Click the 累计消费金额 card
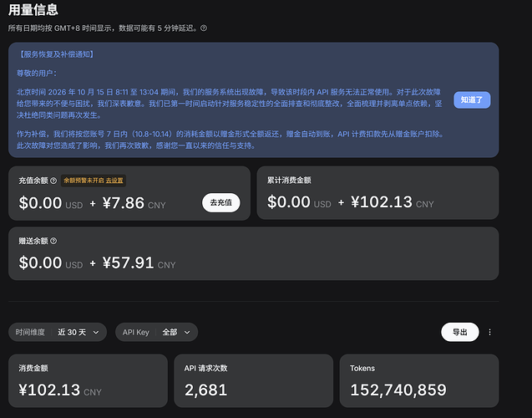This screenshot has width=532, height=418. [x=377, y=192]
